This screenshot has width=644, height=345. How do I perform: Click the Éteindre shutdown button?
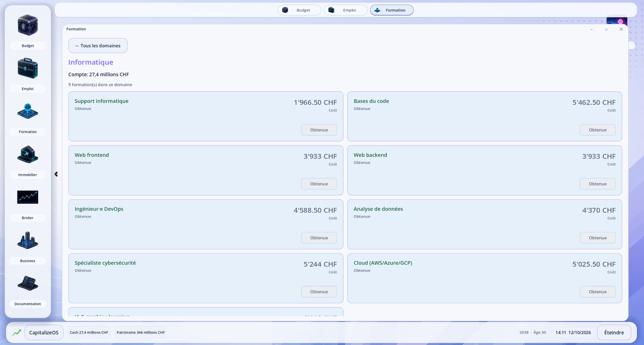tap(614, 333)
